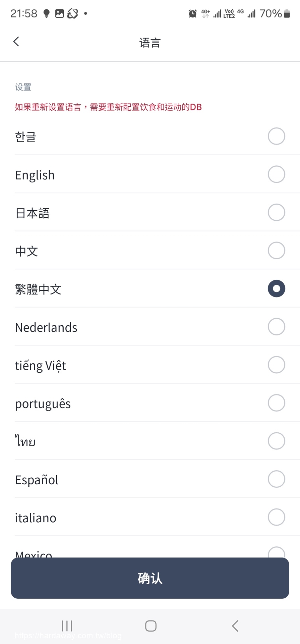Choose the 中文 radio option

pyautogui.click(x=276, y=251)
